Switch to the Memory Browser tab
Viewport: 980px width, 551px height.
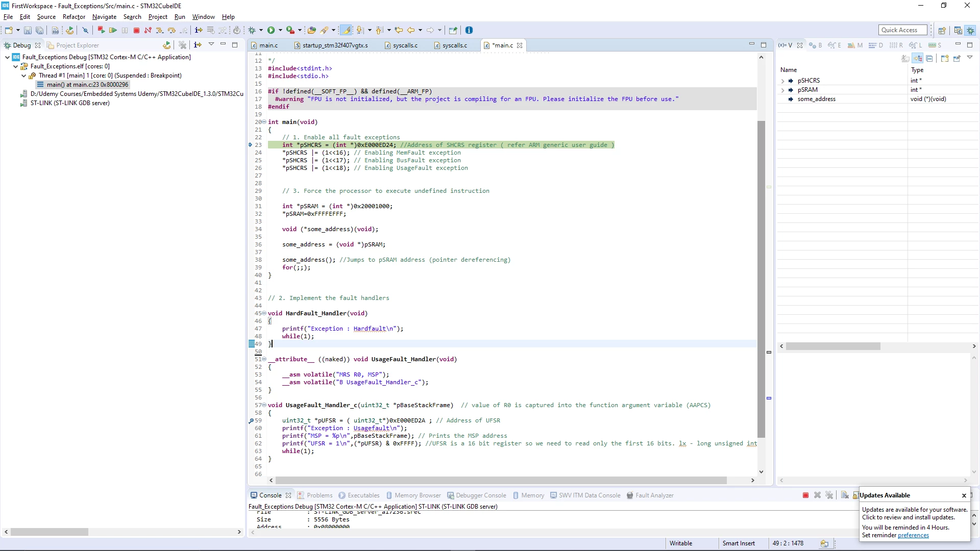pyautogui.click(x=413, y=495)
